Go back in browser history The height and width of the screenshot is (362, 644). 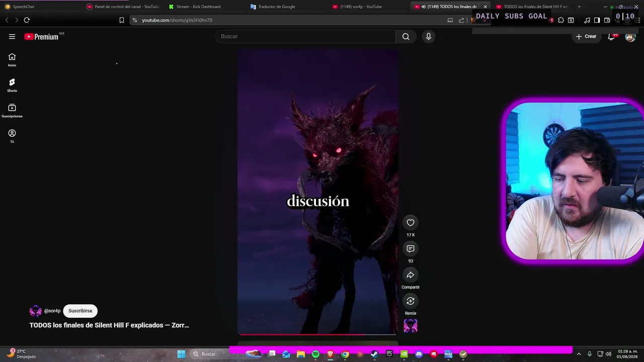pyautogui.click(x=7, y=20)
